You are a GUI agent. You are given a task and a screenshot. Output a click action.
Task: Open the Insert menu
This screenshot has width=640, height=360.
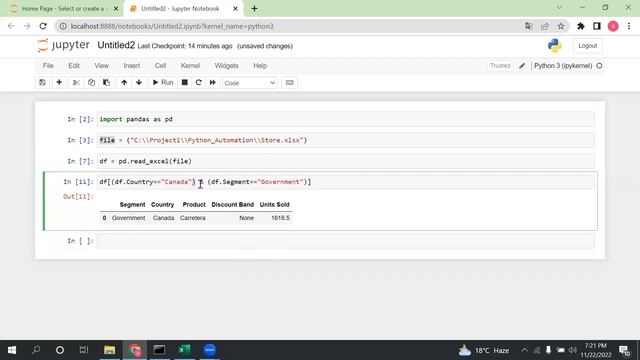point(131,66)
